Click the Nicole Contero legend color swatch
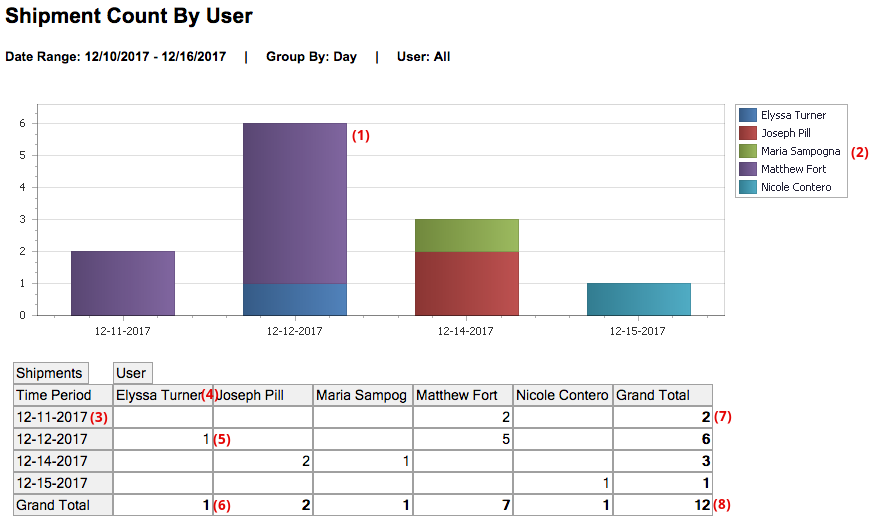Screen dimensions: 880x525 (x=748, y=187)
